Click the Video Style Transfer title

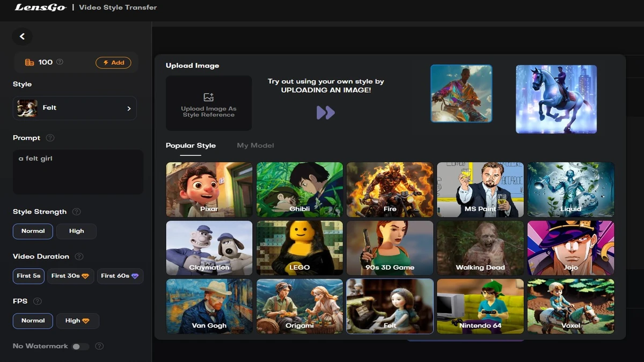(x=118, y=8)
